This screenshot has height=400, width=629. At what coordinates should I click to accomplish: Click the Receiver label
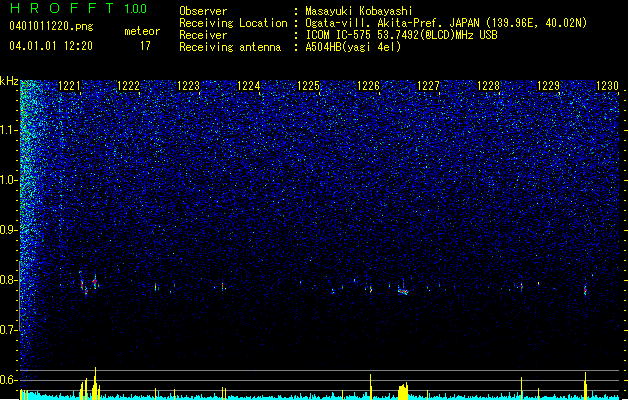[203, 35]
